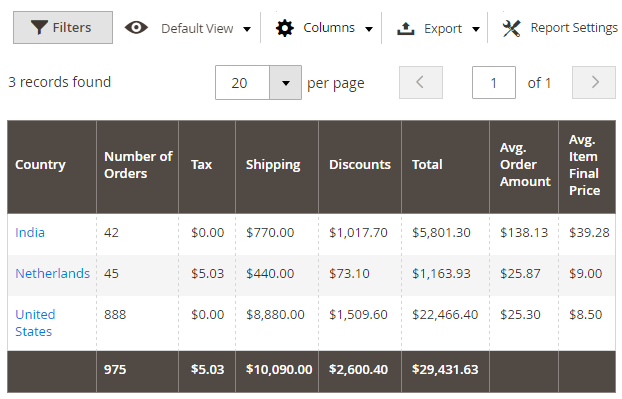Click Netherlands' order count 45
The height and width of the screenshot is (399, 622).
[x=111, y=273]
